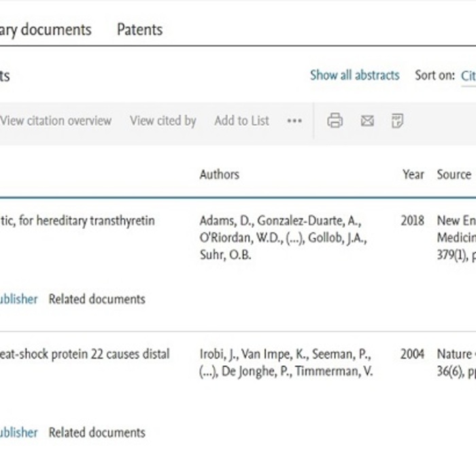
Task: Open the Sort on dropdown
Action: (467, 76)
